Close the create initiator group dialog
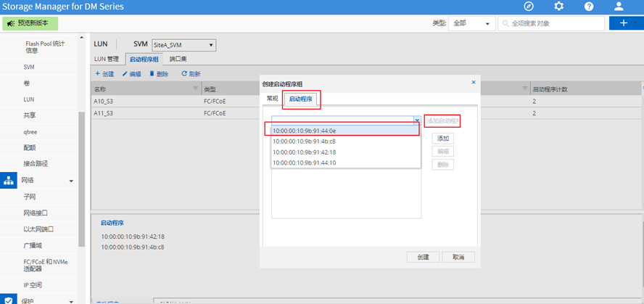 pos(474,83)
